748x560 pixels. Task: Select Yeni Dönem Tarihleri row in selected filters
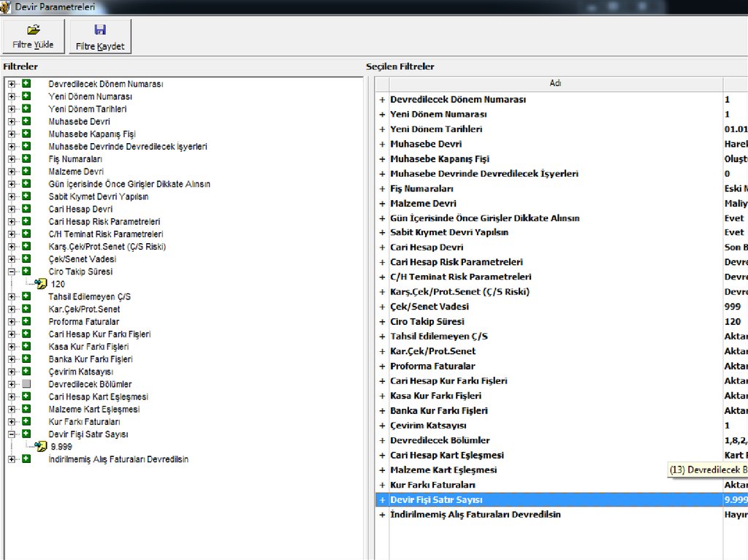click(436, 129)
